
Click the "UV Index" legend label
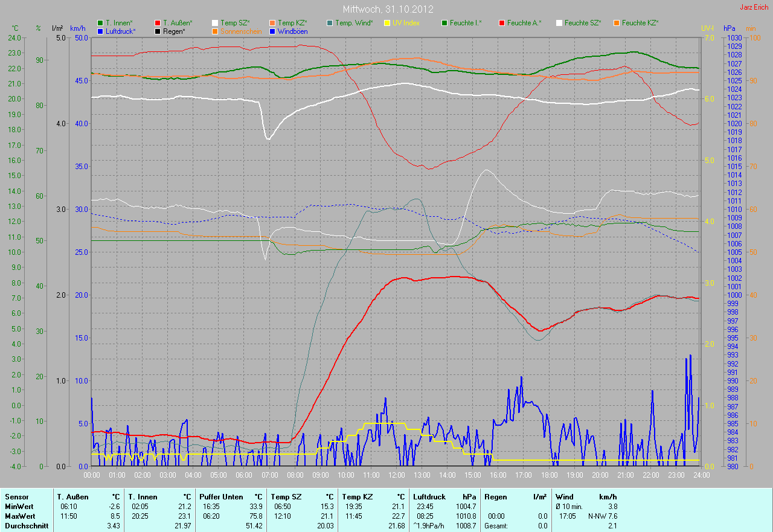tap(406, 23)
